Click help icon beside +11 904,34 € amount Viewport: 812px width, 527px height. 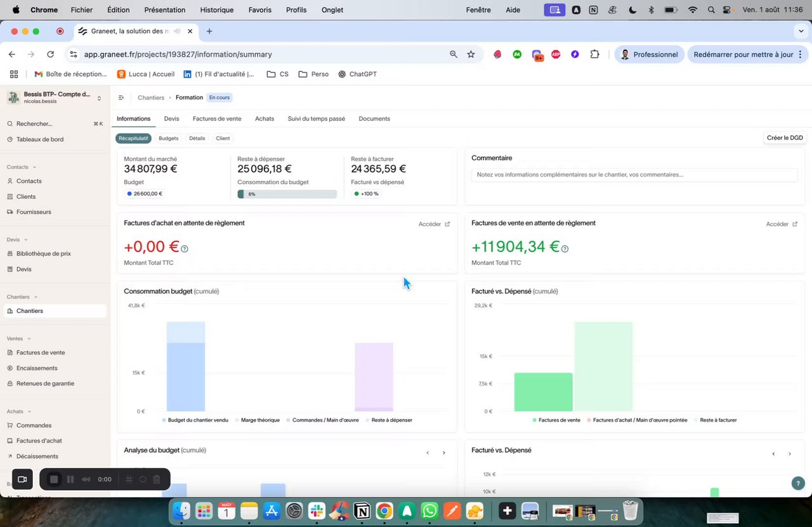click(x=565, y=249)
